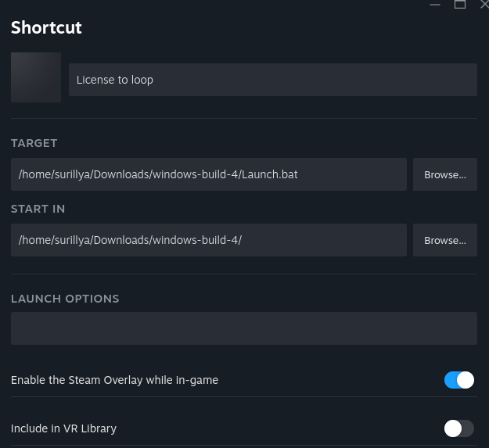Image resolution: width=489 pixels, height=448 pixels.
Task: Click the 'Include in VR Library' label
Action: [63, 428]
